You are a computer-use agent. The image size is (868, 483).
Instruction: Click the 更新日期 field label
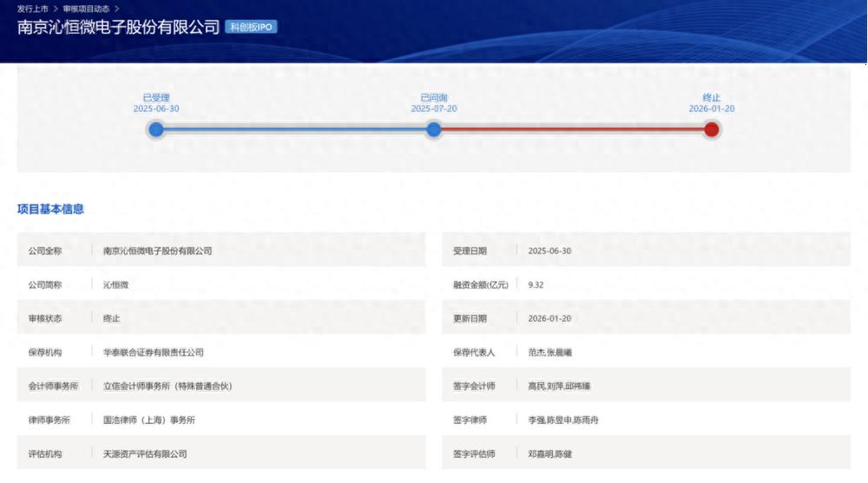pos(470,318)
